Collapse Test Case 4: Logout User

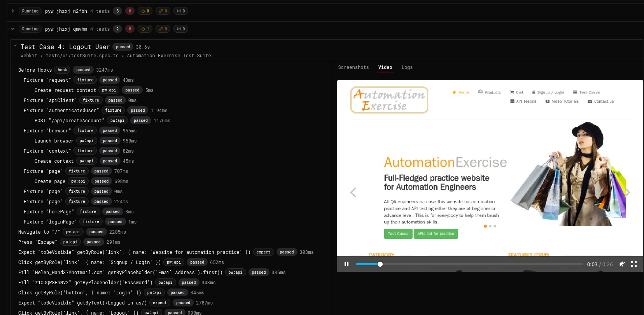[x=15, y=46]
